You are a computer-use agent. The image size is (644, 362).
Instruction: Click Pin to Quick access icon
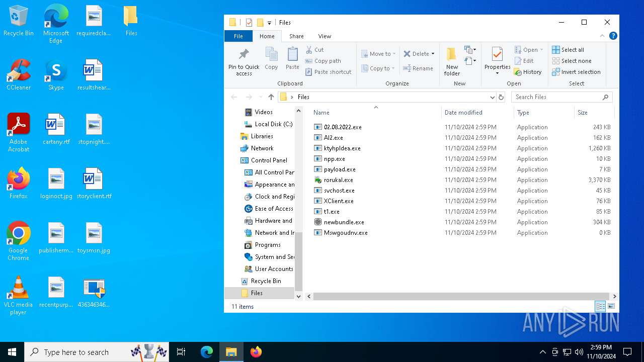[x=244, y=61]
